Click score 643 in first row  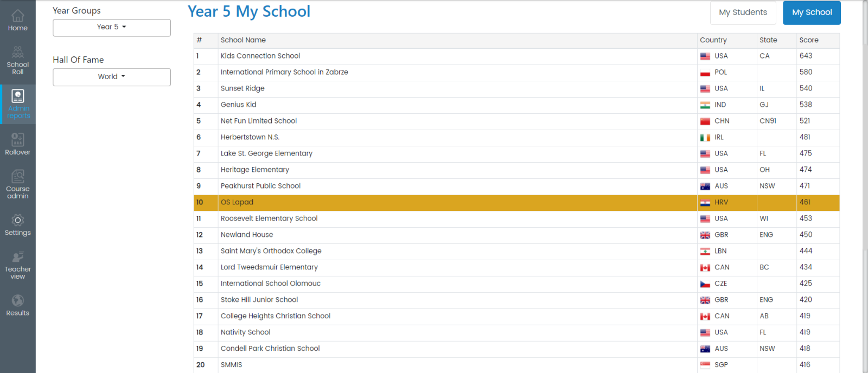[806, 56]
